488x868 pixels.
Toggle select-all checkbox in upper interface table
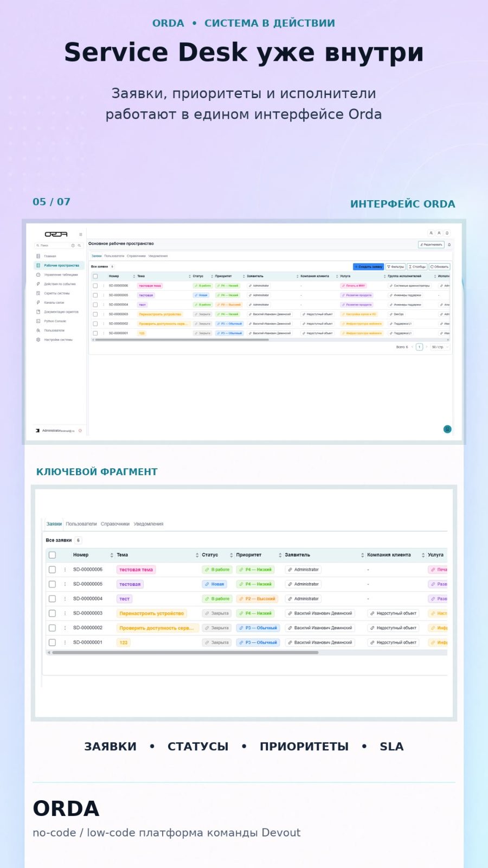pos(95,276)
